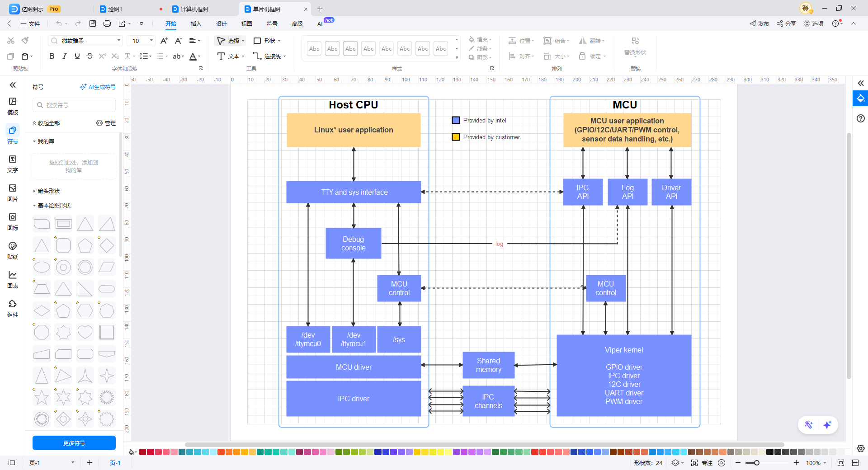The image size is (868, 470).
Task: Add a new page with plus icon
Action: pyautogui.click(x=90, y=462)
